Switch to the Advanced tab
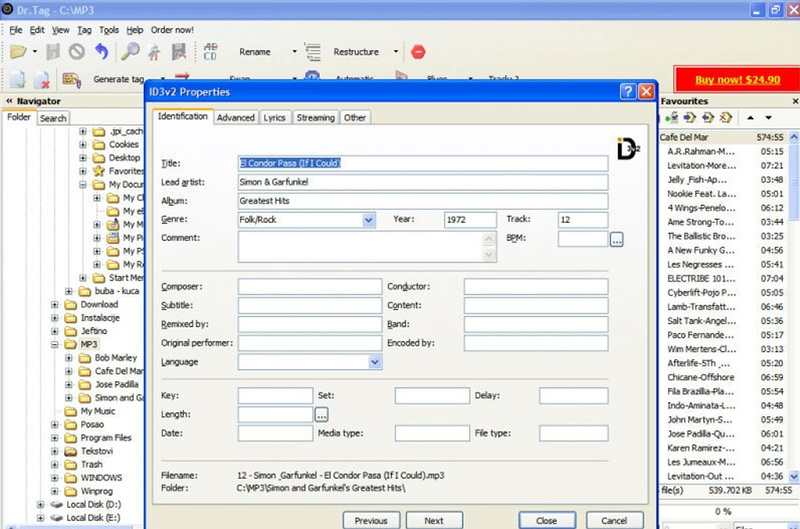This screenshot has height=529, width=800. [x=236, y=118]
